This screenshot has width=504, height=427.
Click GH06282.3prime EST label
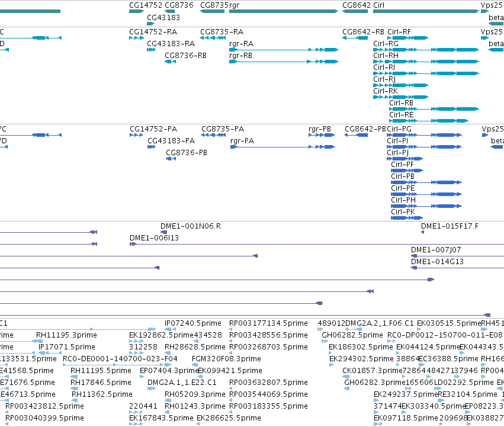click(375, 383)
